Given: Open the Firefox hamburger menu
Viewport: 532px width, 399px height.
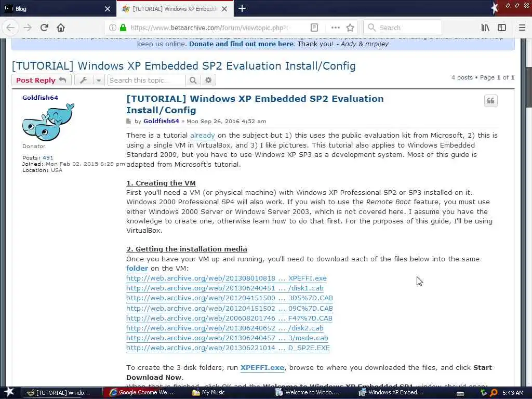Looking at the screenshot, I should (x=522, y=28).
